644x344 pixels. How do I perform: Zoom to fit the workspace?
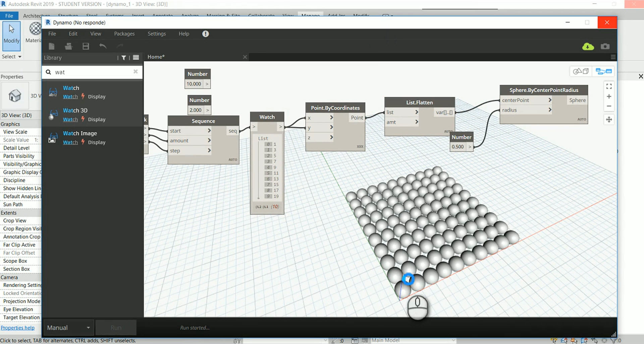609,87
